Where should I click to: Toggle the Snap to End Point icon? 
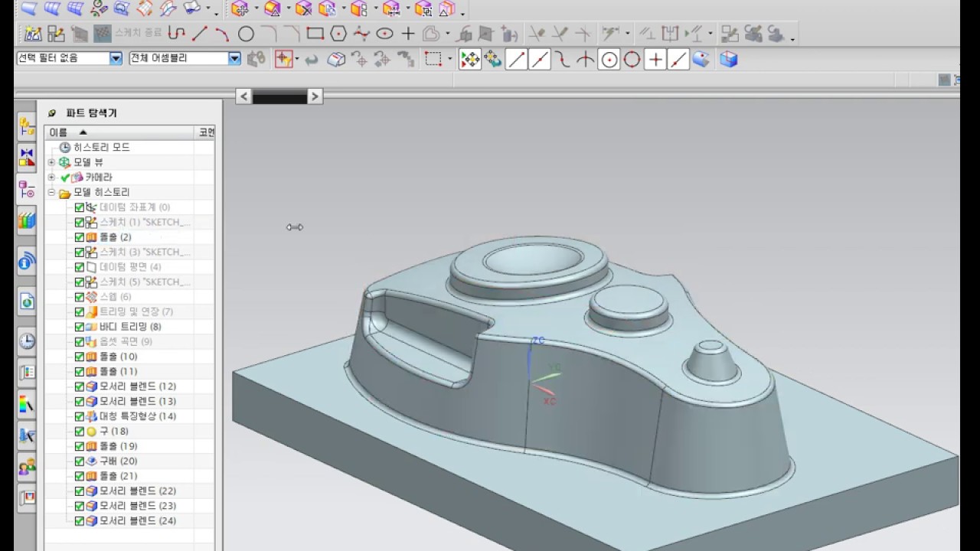pyautogui.click(x=517, y=59)
